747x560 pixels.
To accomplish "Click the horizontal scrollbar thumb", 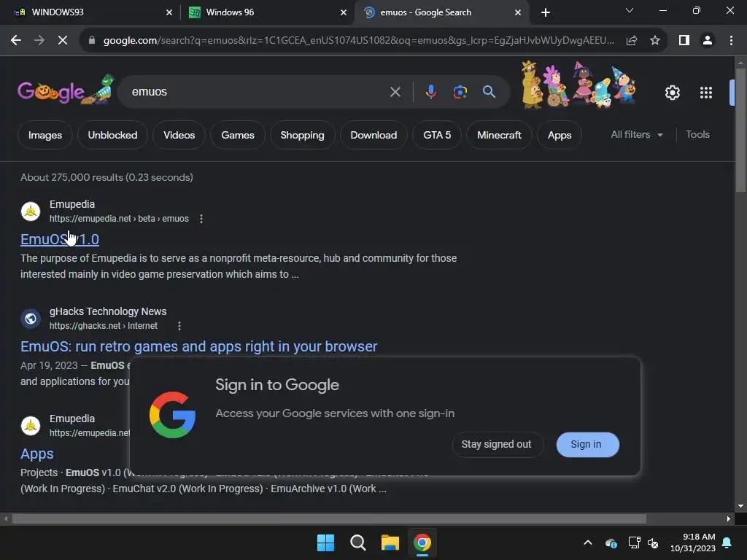I will tap(329, 518).
